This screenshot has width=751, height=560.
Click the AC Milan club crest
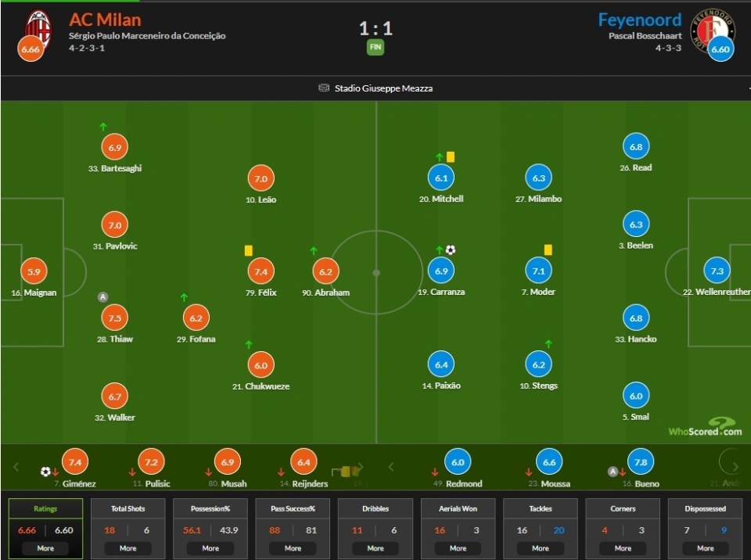39,29
